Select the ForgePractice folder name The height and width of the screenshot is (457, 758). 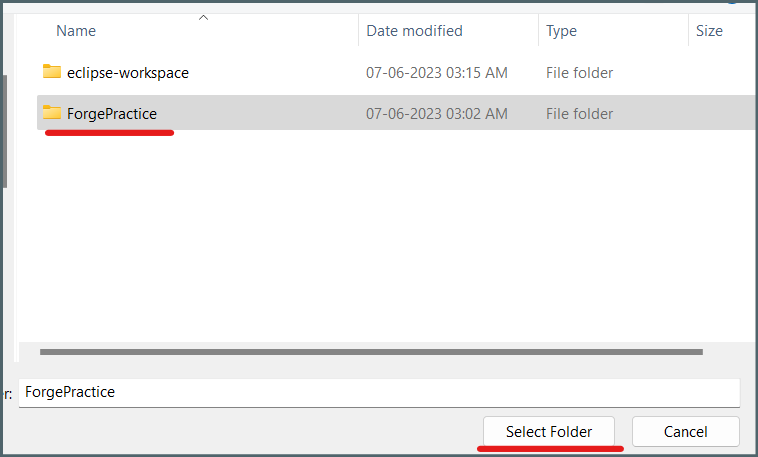click(112, 114)
